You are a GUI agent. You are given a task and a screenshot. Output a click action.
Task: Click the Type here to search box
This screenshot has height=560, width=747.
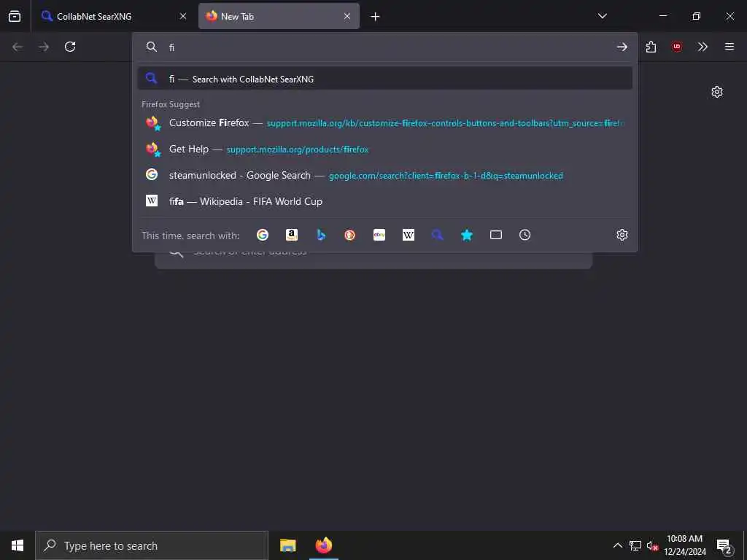[x=152, y=545]
